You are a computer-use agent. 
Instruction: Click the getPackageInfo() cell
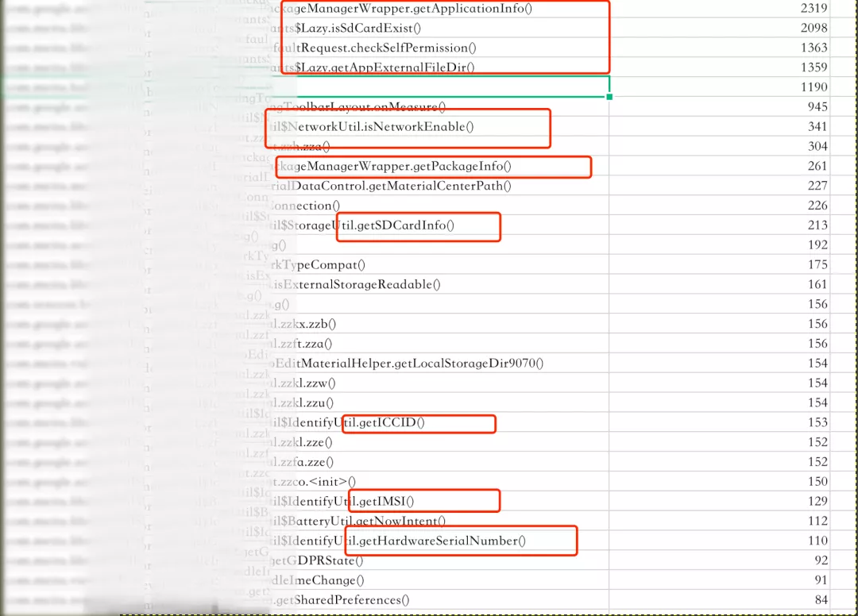click(404, 166)
